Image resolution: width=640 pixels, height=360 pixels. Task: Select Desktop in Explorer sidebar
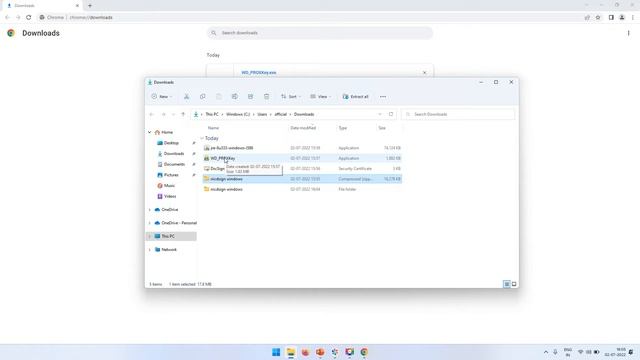pos(172,143)
